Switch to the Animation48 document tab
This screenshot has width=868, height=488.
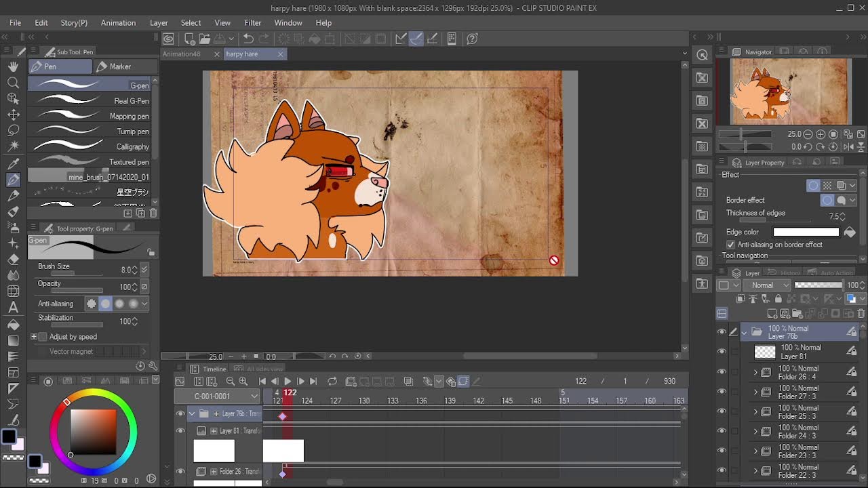click(x=182, y=54)
